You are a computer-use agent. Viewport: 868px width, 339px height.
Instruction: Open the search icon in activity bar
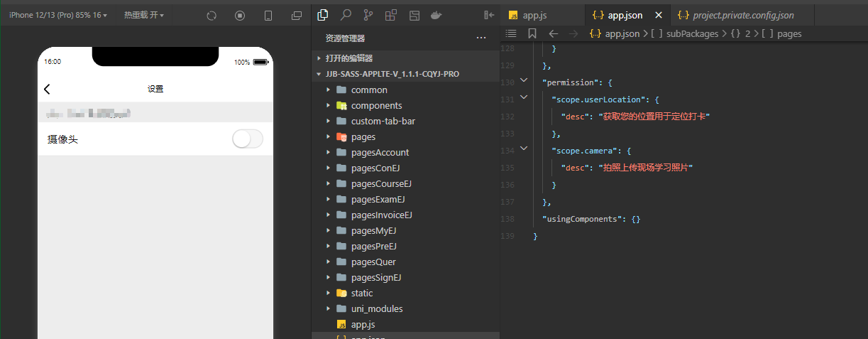(x=346, y=15)
